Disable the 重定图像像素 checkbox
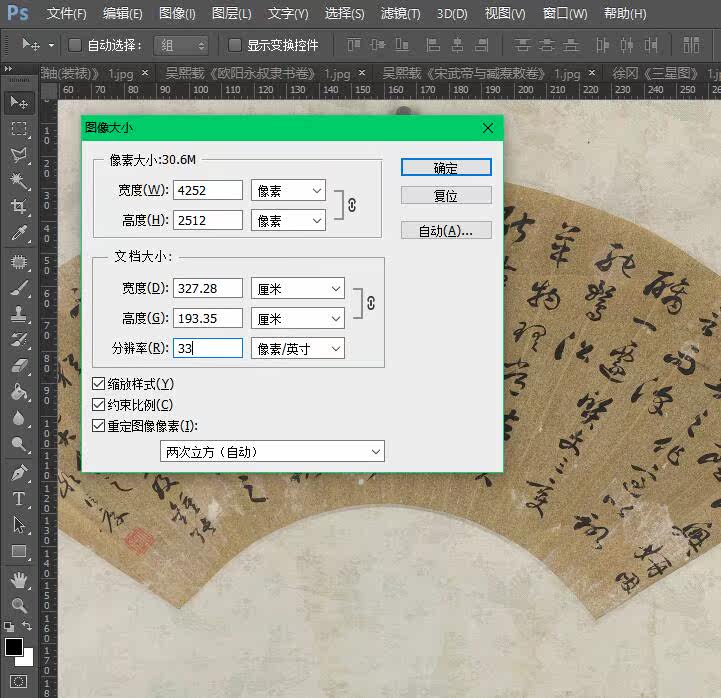 pyautogui.click(x=98, y=425)
